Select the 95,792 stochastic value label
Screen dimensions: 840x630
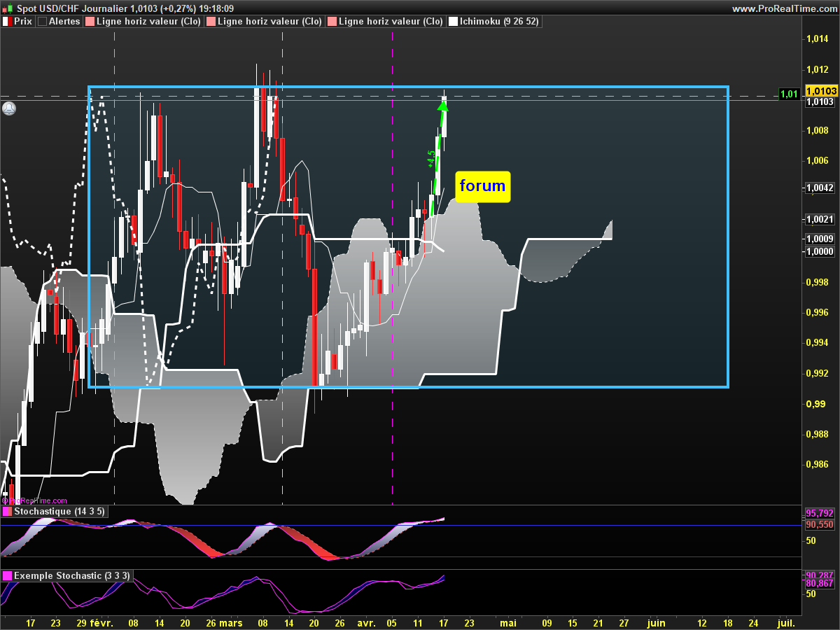820,513
